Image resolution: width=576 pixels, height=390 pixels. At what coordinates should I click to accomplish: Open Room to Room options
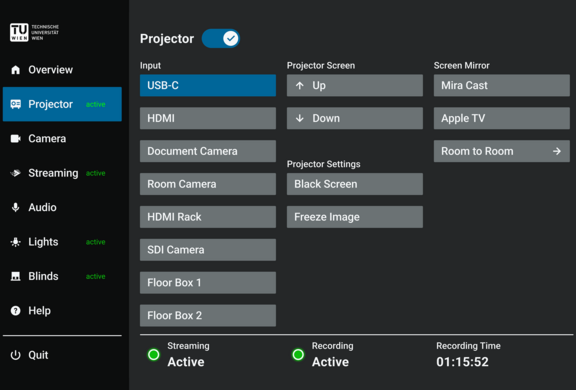[502, 151]
